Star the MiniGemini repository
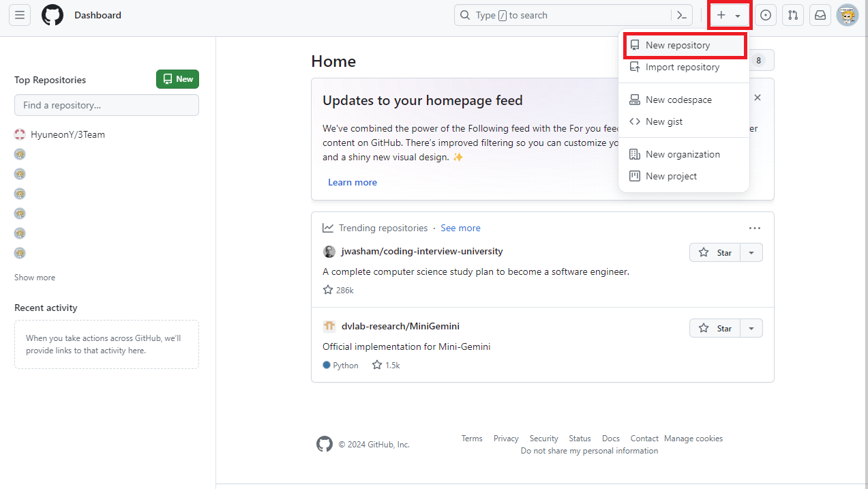Screen dimensions: 868x489 click(715, 328)
